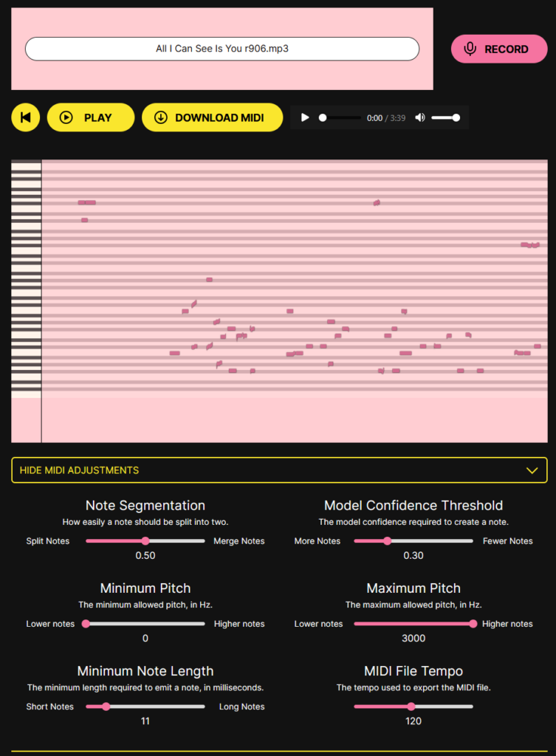This screenshot has height=756, width=556.
Task: Click the chevron on MIDI adjustments bar
Action: pyautogui.click(x=531, y=470)
